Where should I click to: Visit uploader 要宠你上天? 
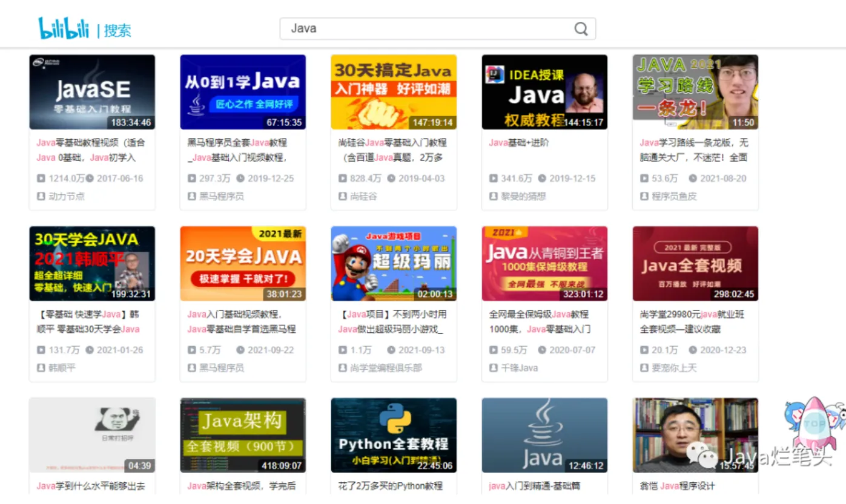674,368
